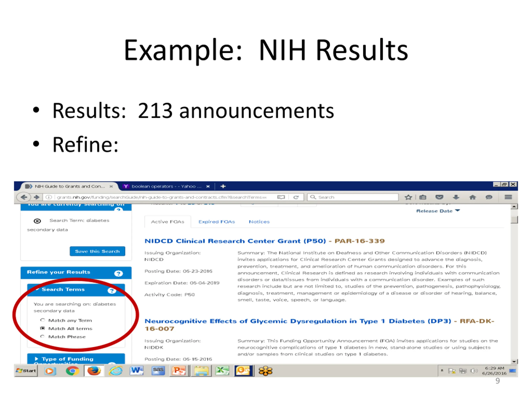Open the media player taskbar icon
The height and width of the screenshot is (399, 532).
click(x=50, y=371)
